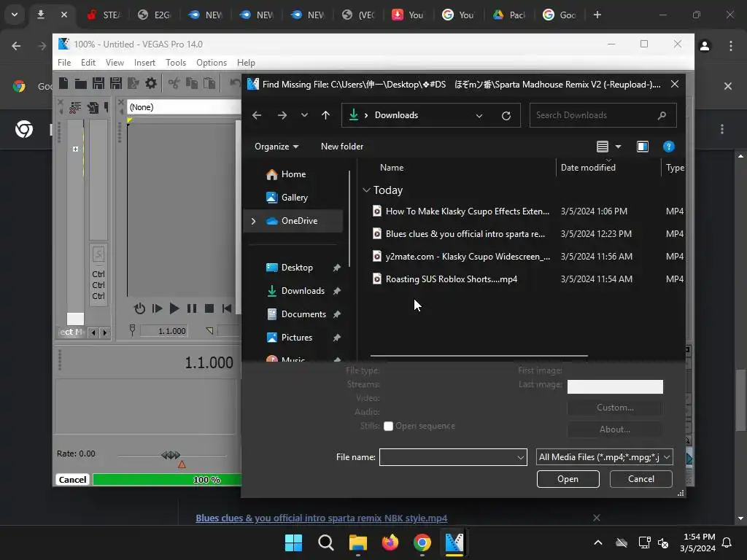Open the File name combo dropdown
747x560 pixels.
click(x=520, y=458)
